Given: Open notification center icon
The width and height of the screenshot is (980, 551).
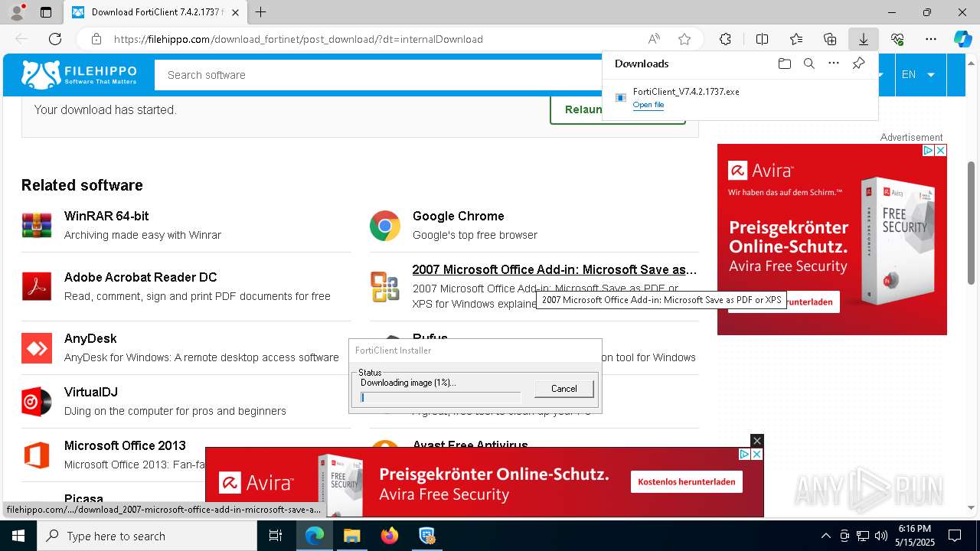Looking at the screenshot, I should tap(955, 536).
